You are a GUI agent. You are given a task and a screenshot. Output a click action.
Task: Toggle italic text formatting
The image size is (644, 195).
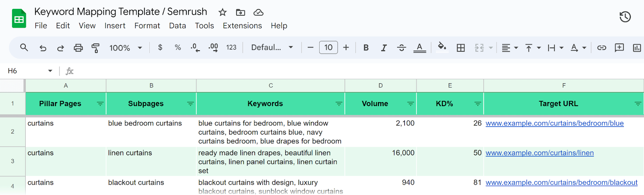384,48
